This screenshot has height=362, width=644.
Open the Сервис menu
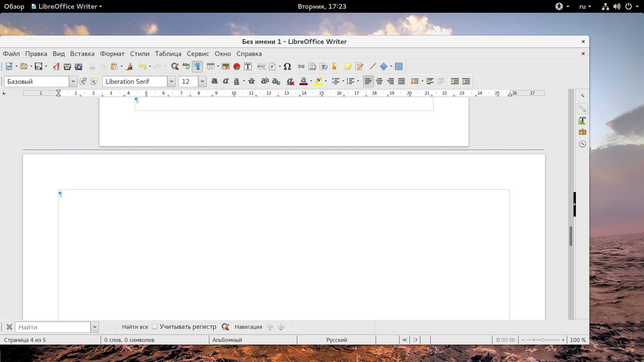198,54
